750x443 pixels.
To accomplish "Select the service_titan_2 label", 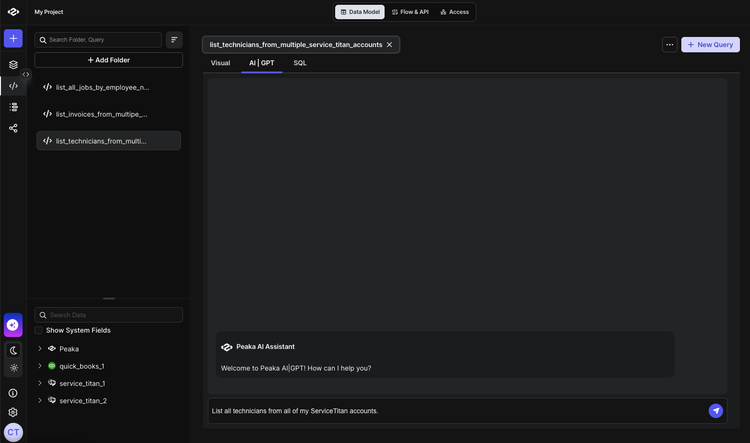I will click(x=83, y=400).
